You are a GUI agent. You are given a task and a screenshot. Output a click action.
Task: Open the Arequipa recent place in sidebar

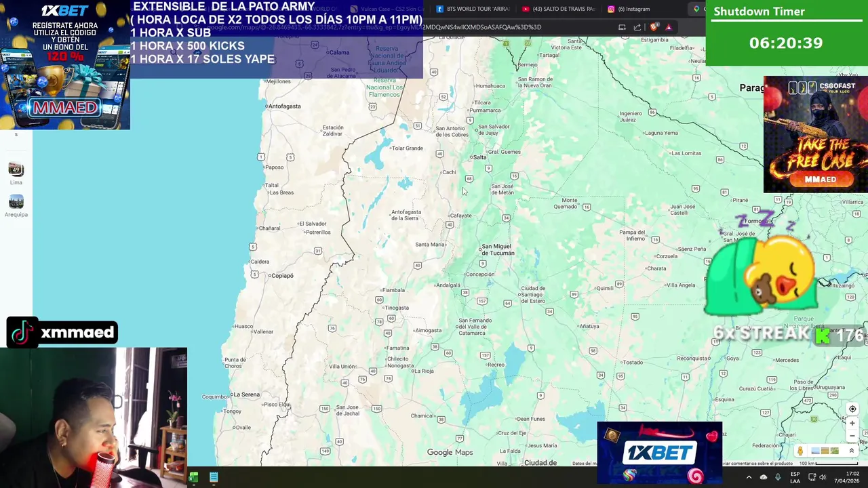(16, 206)
